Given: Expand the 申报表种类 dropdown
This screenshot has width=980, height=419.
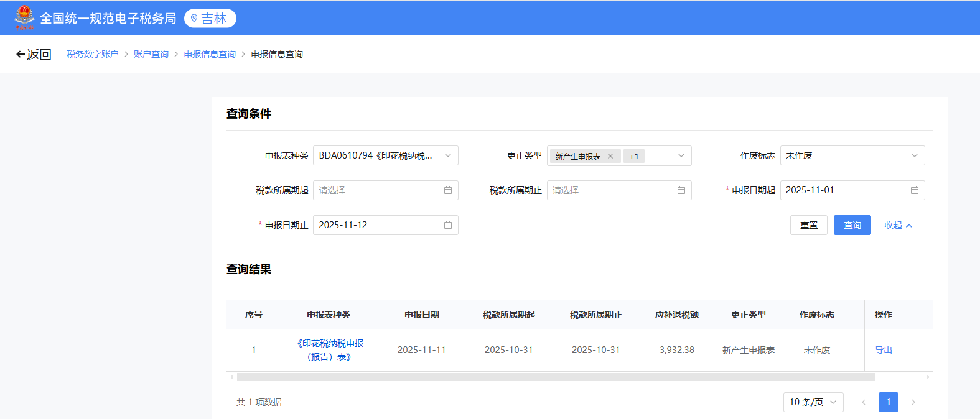Looking at the screenshot, I should coord(386,155).
